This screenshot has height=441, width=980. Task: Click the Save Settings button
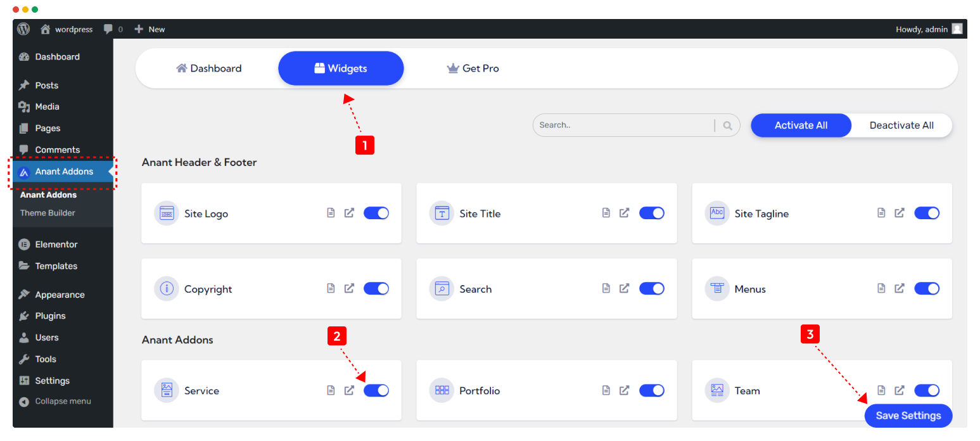pyautogui.click(x=908, y=416)
